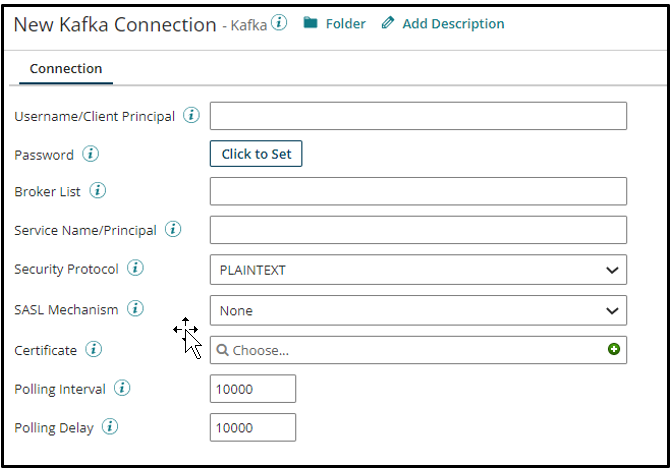Click info icon next to Kafka title
Screen dimensions: 672x470
[279, 23]
